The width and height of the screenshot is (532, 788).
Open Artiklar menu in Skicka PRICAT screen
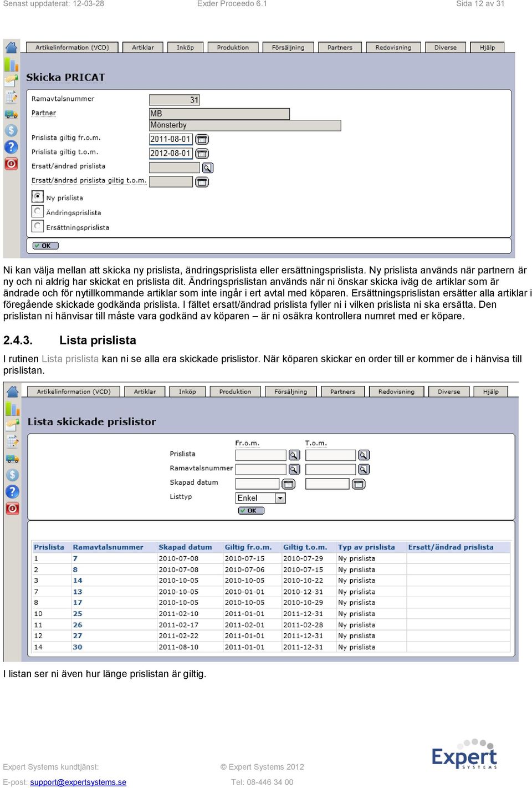coord(143,48)
